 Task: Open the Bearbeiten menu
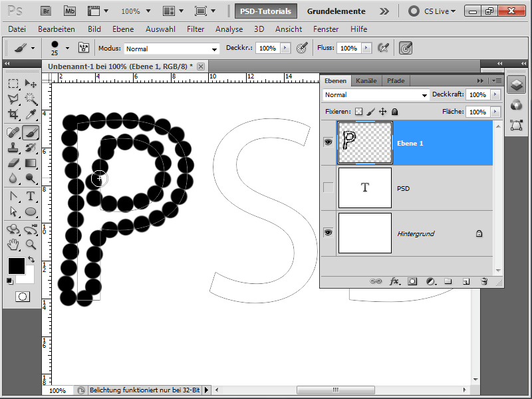click(x=57, y=29)
